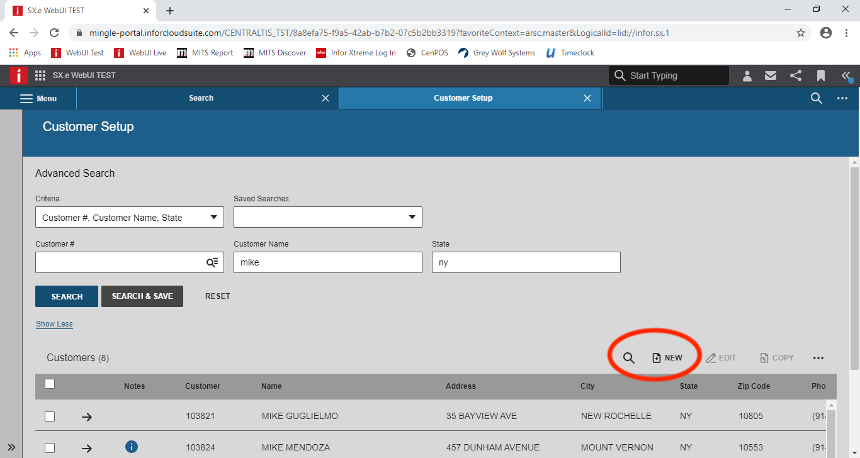The image size is (860, 458).
Task: Click the Customer Name field containing mike
Action: click(x=328, y=262)
